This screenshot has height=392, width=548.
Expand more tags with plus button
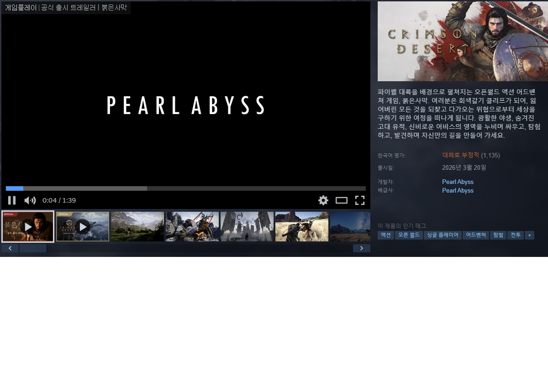point(529,235)
